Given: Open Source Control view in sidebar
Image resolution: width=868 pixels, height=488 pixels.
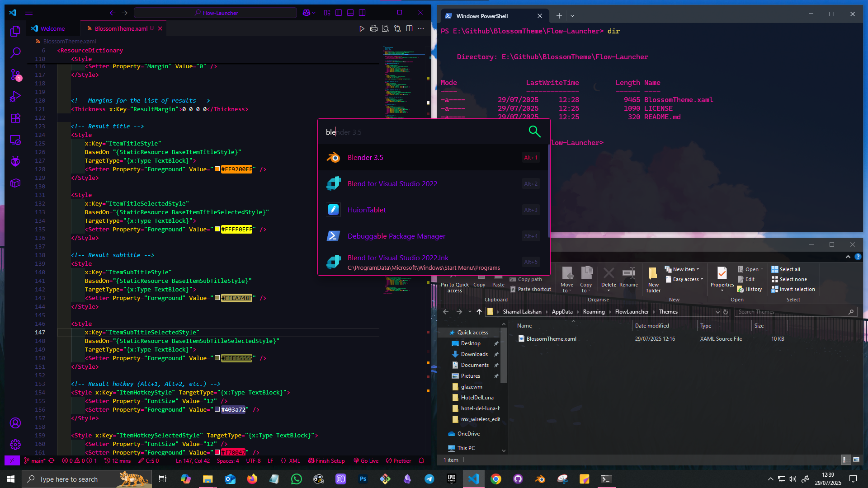Looking at the screenshot, I should tap(15, 75).
